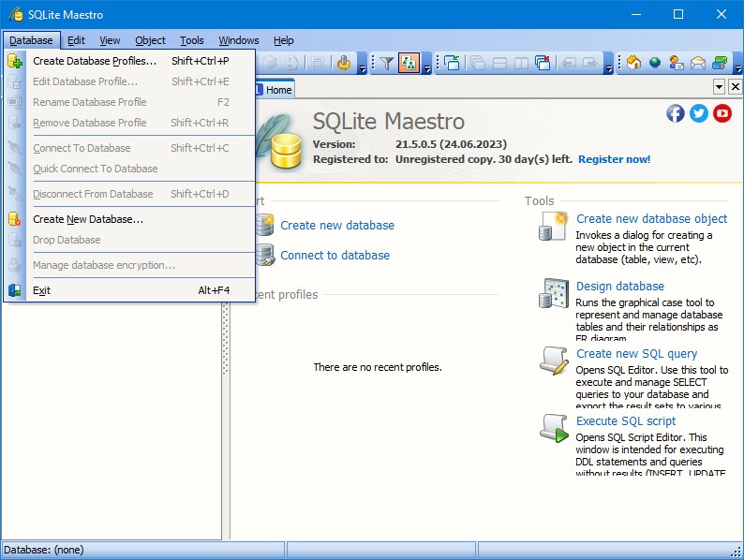The height and width of the screenshot is (560, 744).
Task: Click the home page toolbar icon
Action: click(x=633, y=64)
